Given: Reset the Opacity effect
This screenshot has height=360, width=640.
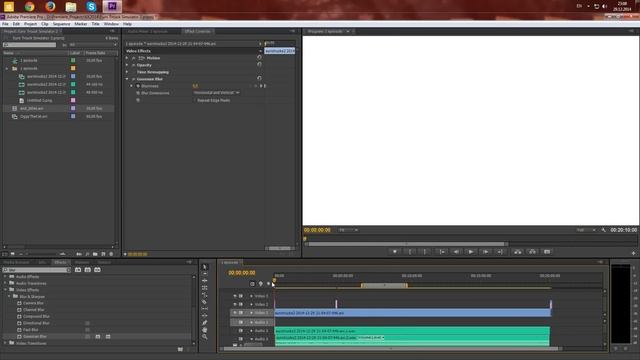Looking at the screenshot, I should pos(259,64).
